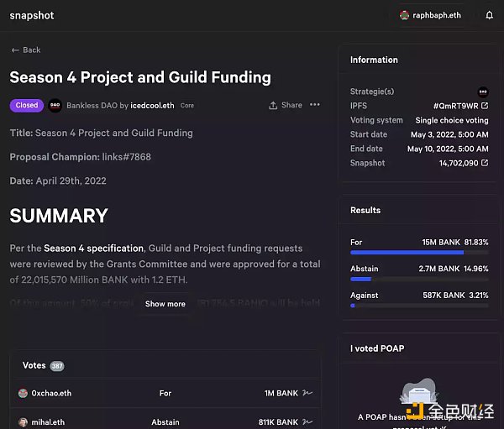Viewport: 504px width, 429px height.
Task: Open the icedcool.eth author profile
Action: point(152,106)
